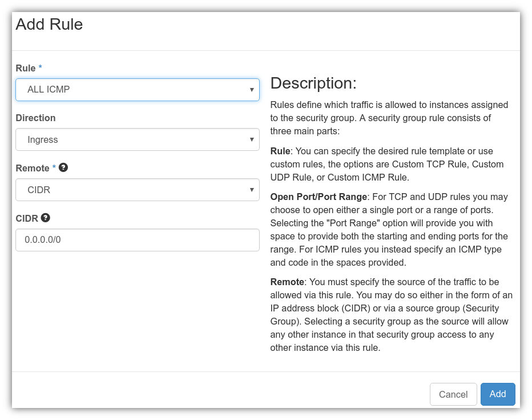Click the Rule field label
Screen dimensions: 532x420
[x=26, y=68]
